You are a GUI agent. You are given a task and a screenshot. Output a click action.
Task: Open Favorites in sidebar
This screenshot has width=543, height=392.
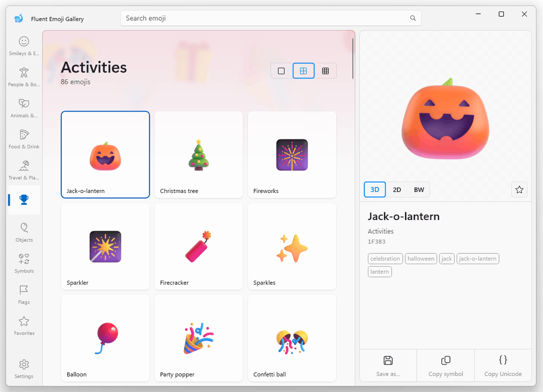pos(24,326)
